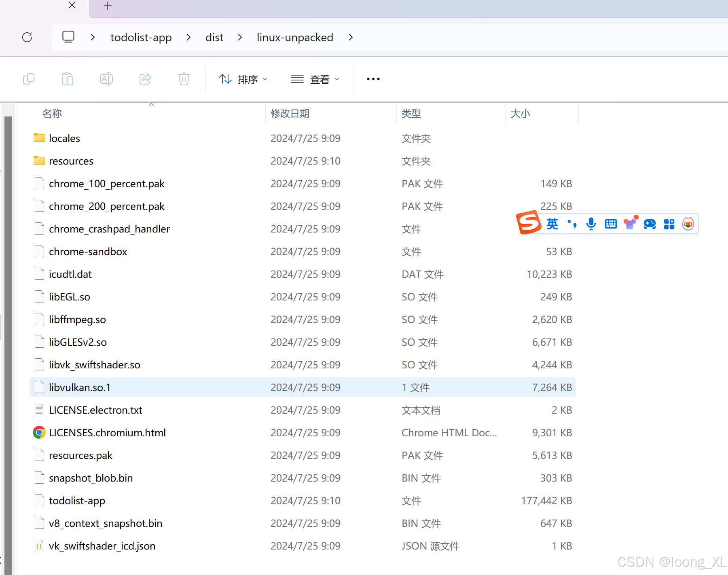Open the 排序 sort dropdown
This screenshot has width=728, height=575.
coord(243,79)
